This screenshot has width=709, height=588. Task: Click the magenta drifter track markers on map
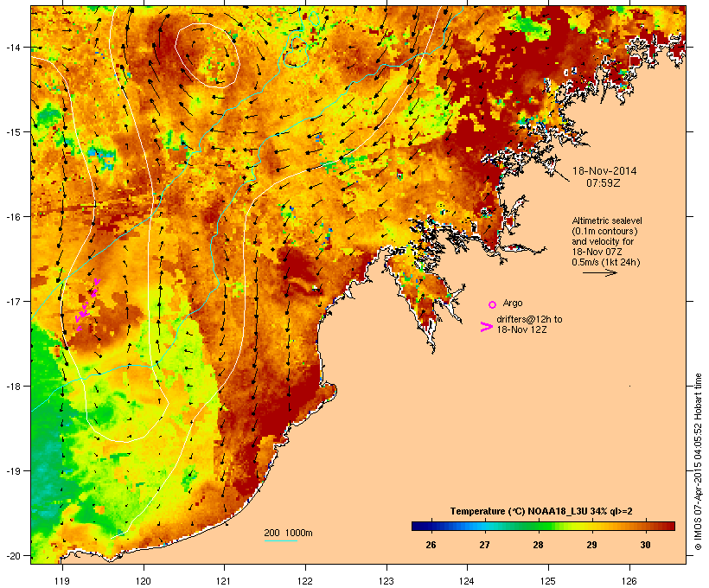point(87,305)
